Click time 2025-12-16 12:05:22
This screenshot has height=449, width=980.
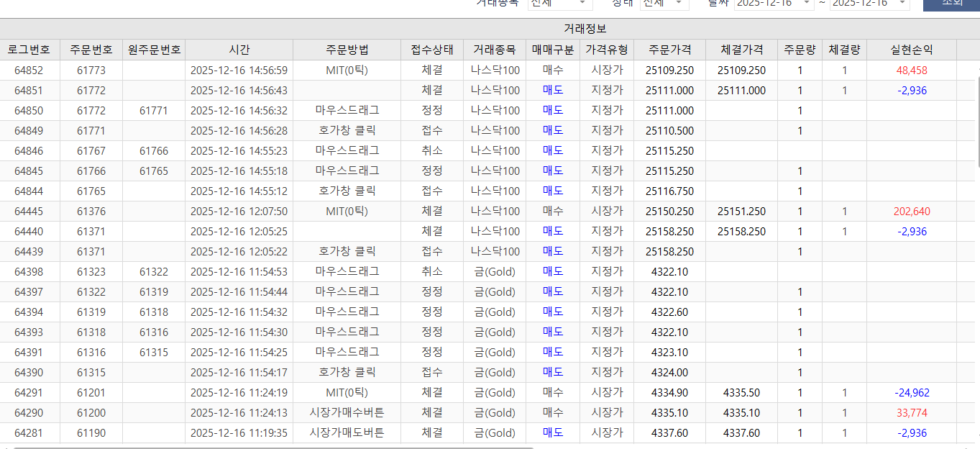(239, 252)
